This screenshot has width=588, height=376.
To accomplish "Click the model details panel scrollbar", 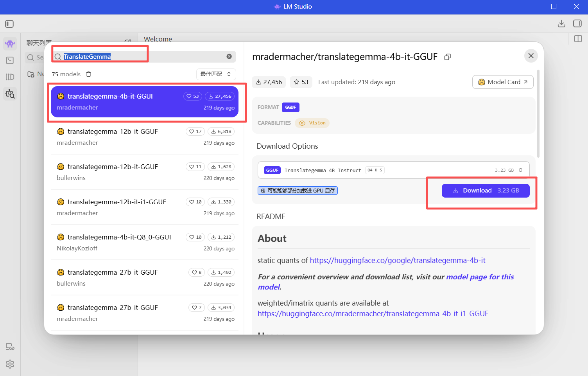I will (538, 114).
